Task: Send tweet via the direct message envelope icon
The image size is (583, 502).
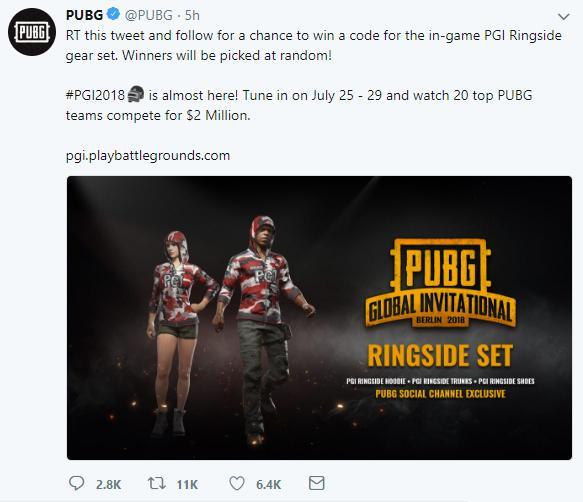Action: tap(317, 483)
